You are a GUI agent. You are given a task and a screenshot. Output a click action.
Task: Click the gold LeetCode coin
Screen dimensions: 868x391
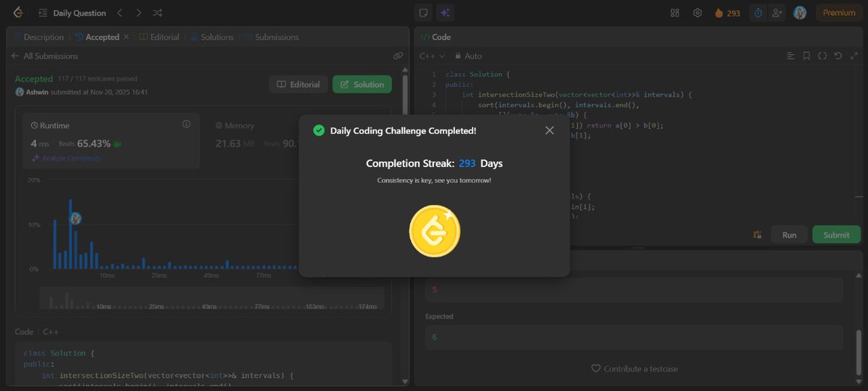click(435, 232)
